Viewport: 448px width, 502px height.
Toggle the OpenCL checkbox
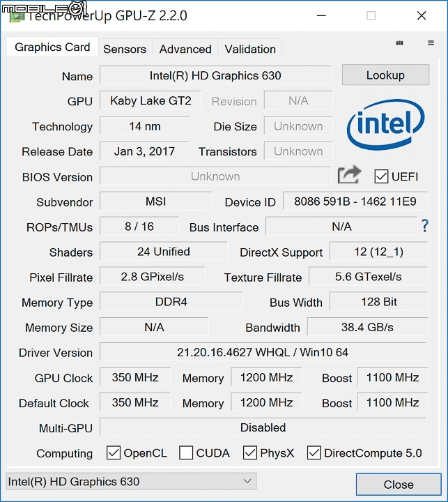pyautogui.click(x=114, y=452)
